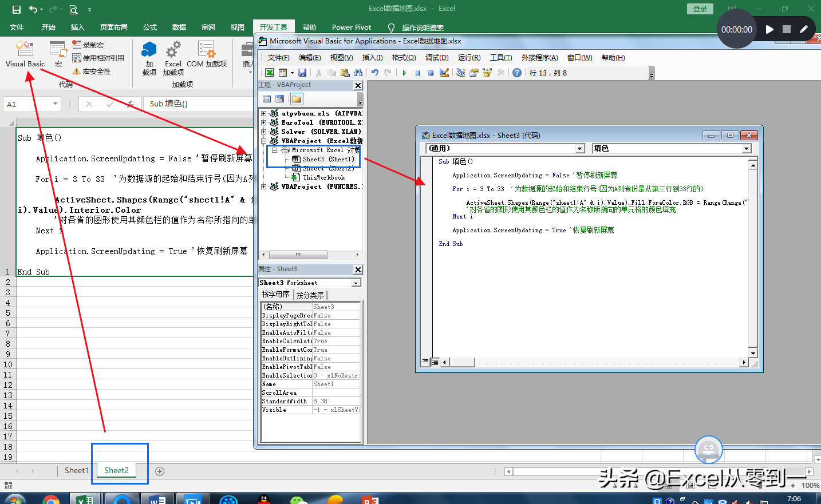Switch to 按分类序 properties tab
The image size is (821, 504).
pos(310,295)
